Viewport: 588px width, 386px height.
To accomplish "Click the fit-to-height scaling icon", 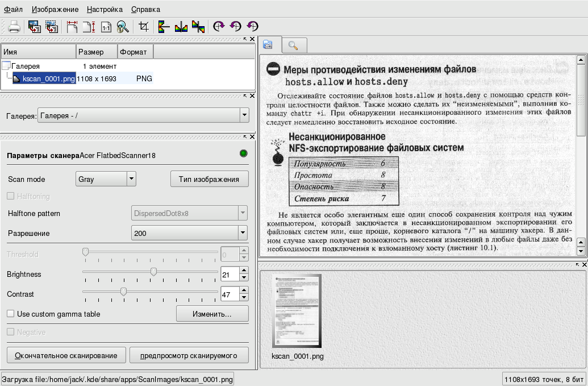I will point(89,26).
